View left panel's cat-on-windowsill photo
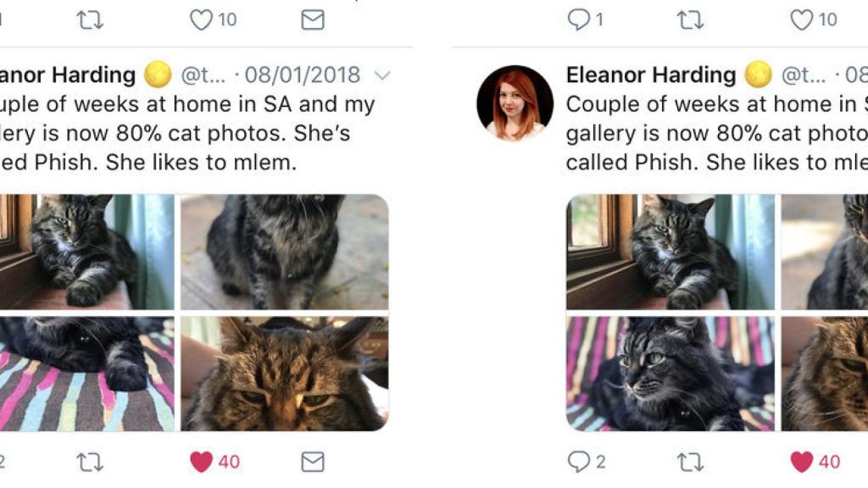 [x=85, y=252]
